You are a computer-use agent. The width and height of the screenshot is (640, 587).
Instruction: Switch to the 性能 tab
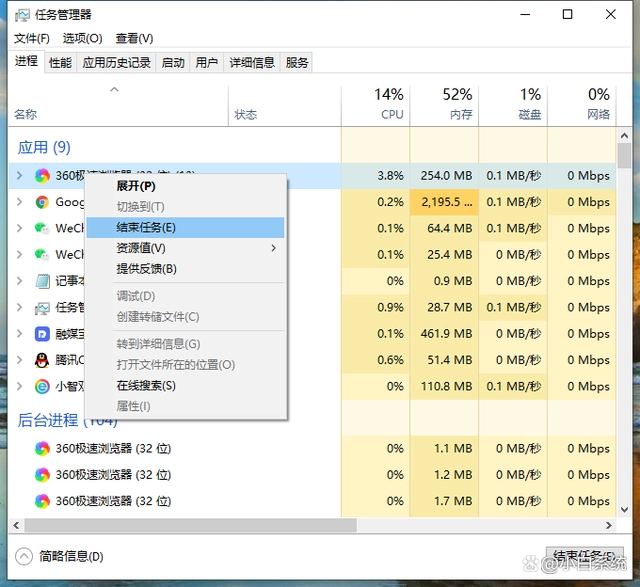tap(60, 63)
